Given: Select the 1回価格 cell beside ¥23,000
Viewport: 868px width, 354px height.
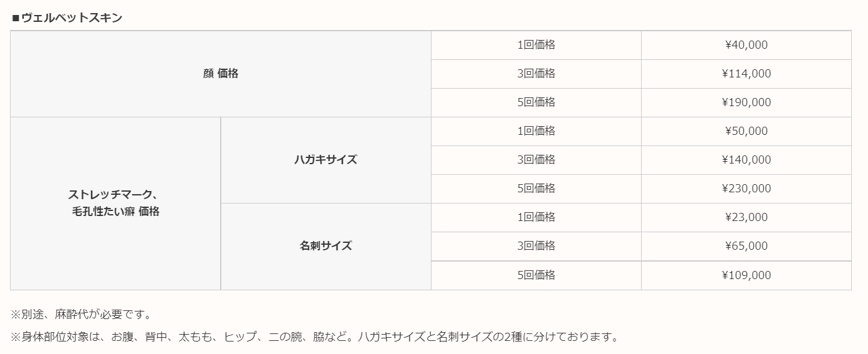Looking at the screenshot, I should pos(536,217).
